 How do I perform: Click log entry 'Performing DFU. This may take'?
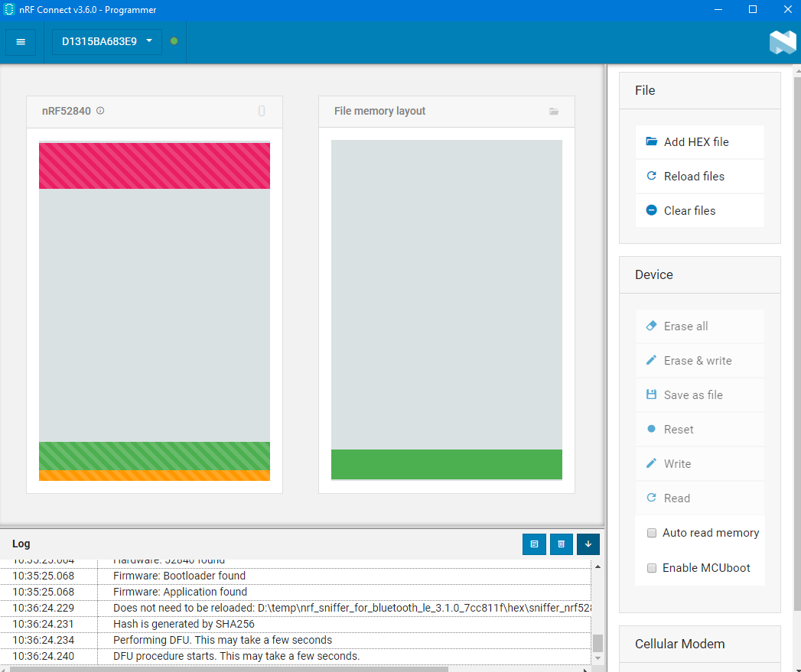tap(223, 641)
